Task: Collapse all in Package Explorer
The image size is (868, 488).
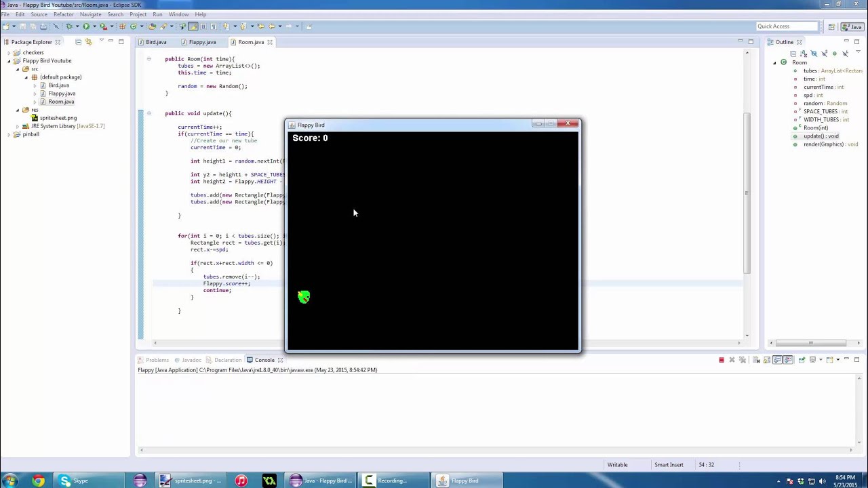Action: coord(78,42)
